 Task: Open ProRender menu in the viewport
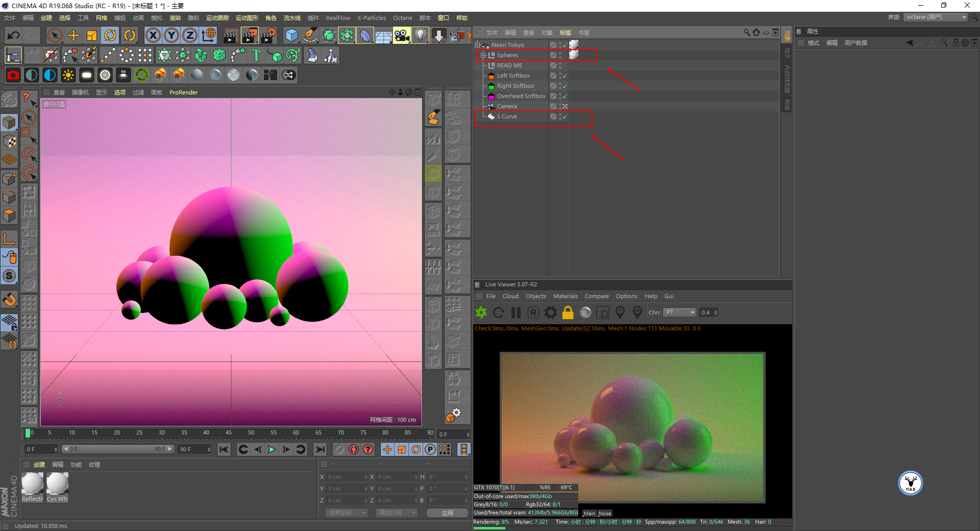tap(183, 92)
